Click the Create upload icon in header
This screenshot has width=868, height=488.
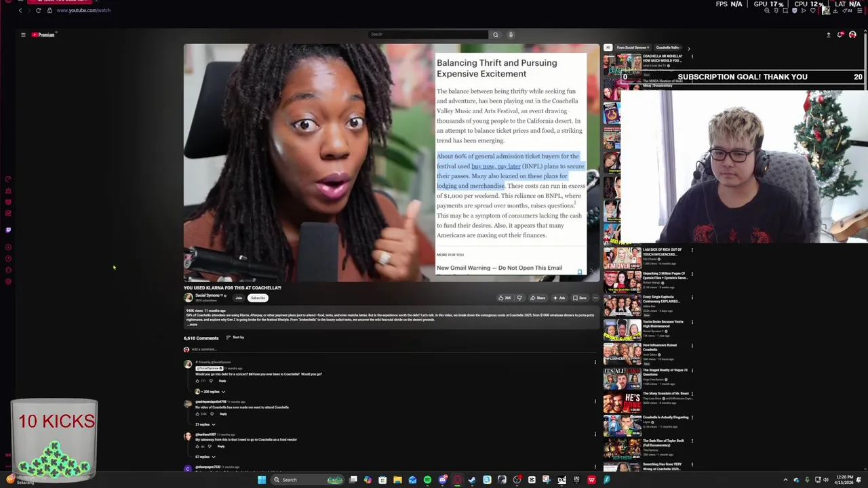tap(828, 35)
